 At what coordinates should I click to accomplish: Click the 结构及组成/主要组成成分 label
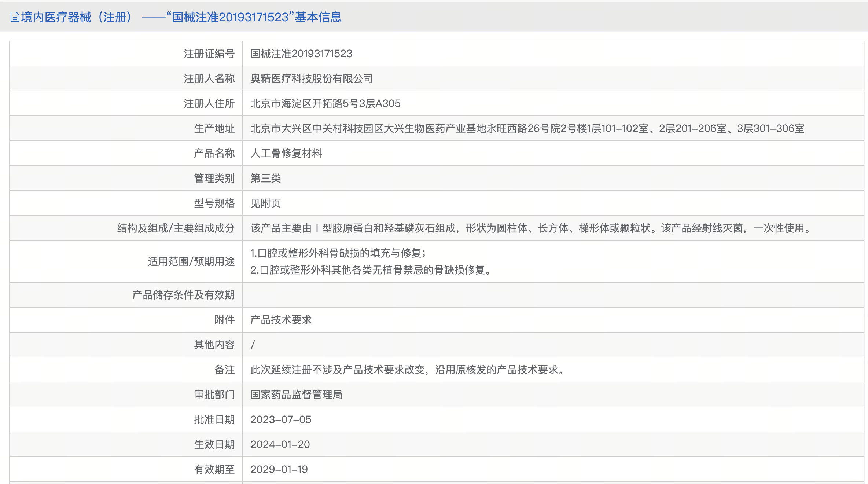pos(176,228)
